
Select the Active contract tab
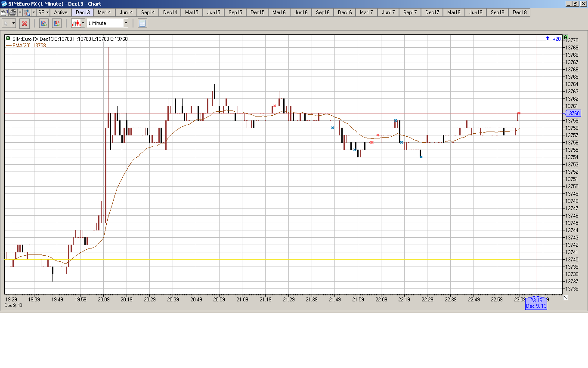(61, 12)
